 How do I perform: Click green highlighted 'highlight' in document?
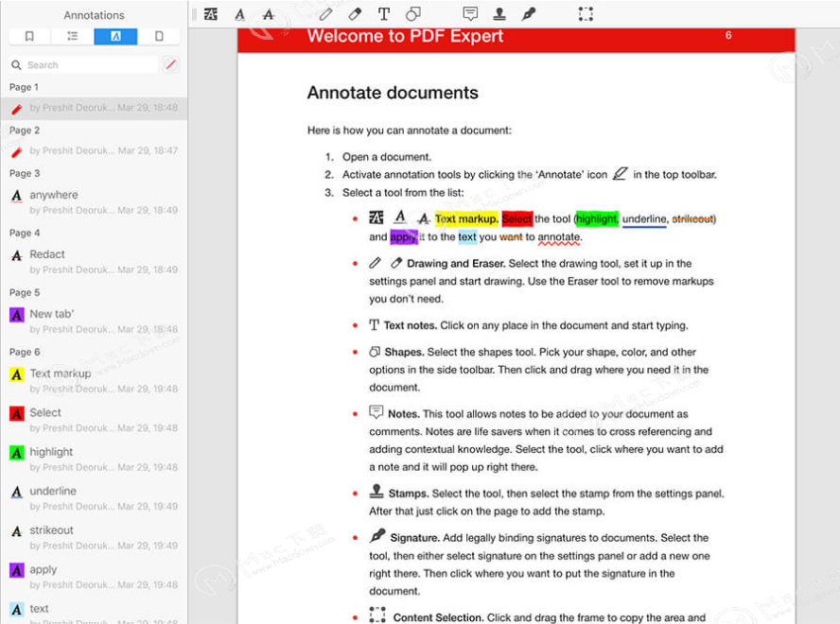597,218
